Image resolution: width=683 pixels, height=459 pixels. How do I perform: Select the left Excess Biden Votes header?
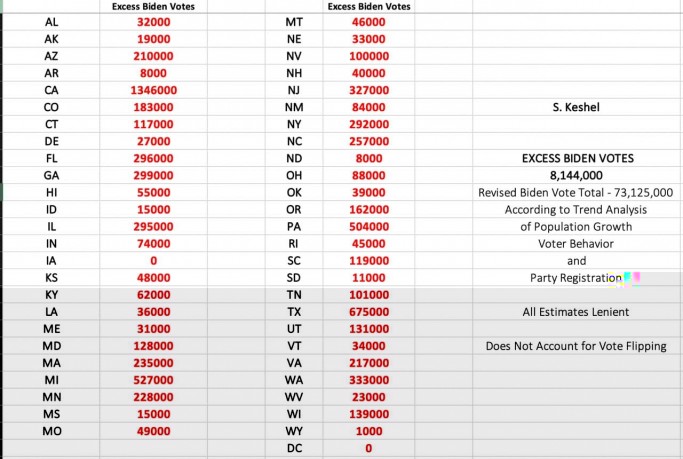point(154,6)
